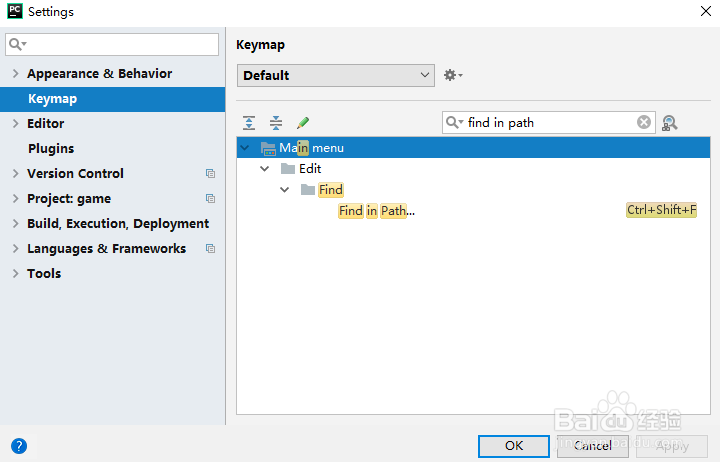Screen dimensions: 720x462
Task: Click project-level copy icon beside Project: game
Action: point(210,198)
